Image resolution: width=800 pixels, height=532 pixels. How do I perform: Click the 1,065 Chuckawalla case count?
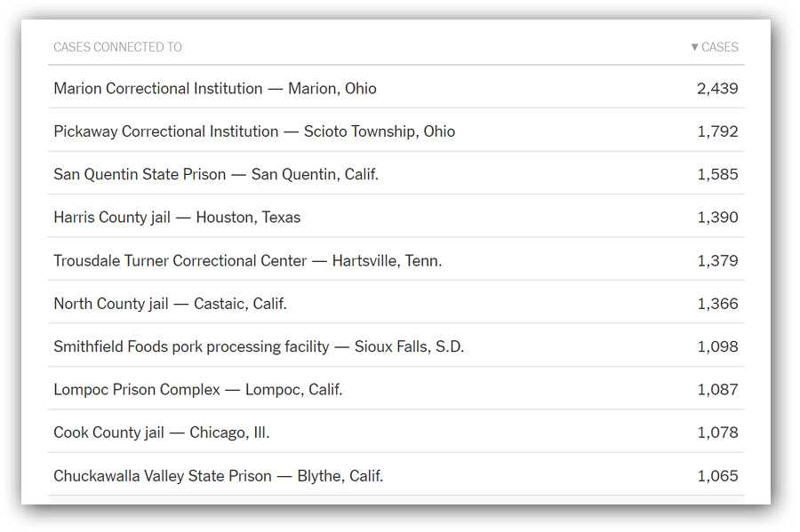tap(717, 476)
